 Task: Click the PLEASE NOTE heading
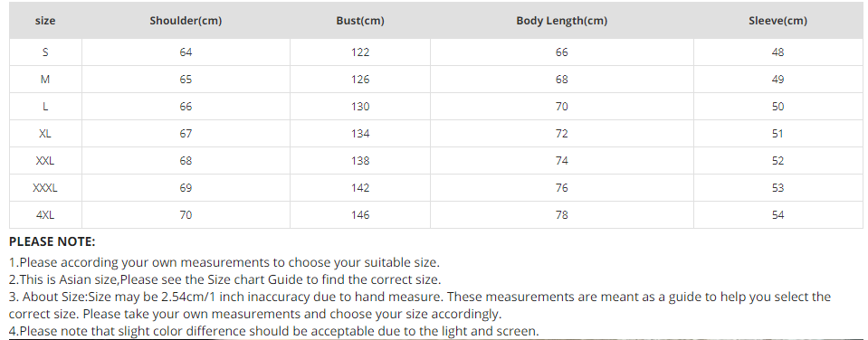click(52, 241)
